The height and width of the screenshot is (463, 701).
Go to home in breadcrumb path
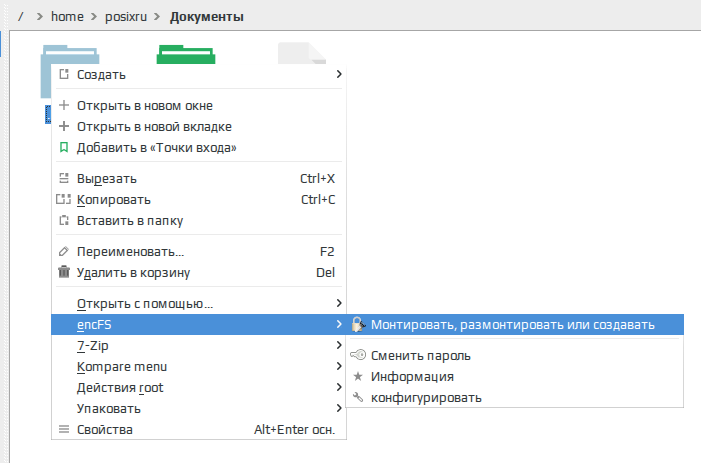[x=67, y=17]
